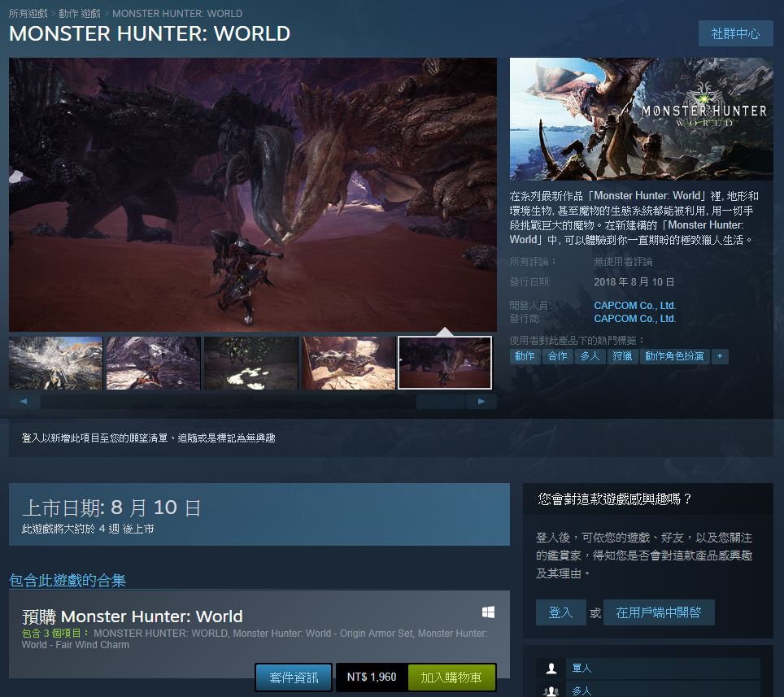
Task: Open the 社群中心 community hub button
Action: point(735,33)
